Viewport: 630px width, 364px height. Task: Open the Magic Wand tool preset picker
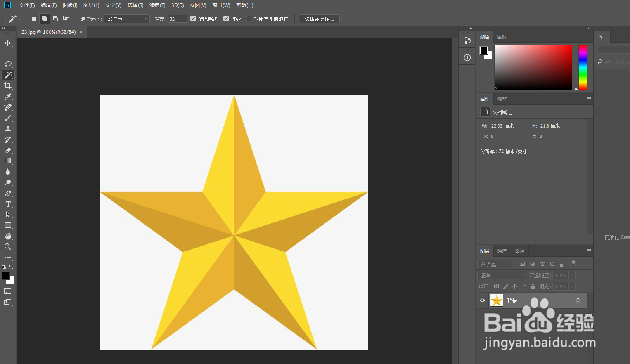click(15, 19)
